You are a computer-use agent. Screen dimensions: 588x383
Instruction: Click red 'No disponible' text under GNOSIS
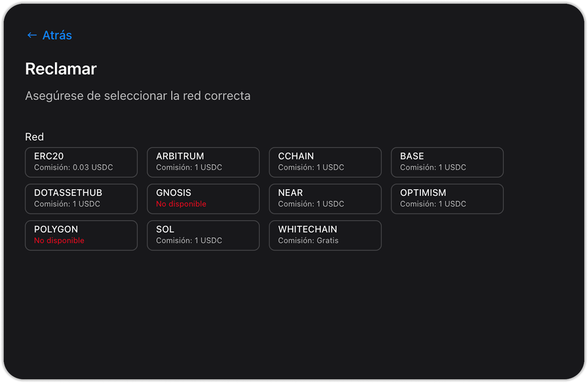click(x=181, y=204)
